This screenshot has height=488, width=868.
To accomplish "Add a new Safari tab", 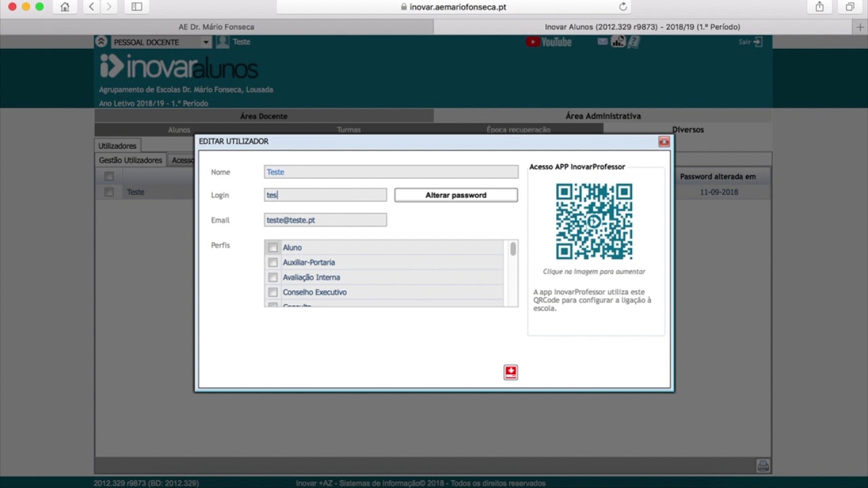I will pos(861,27).
